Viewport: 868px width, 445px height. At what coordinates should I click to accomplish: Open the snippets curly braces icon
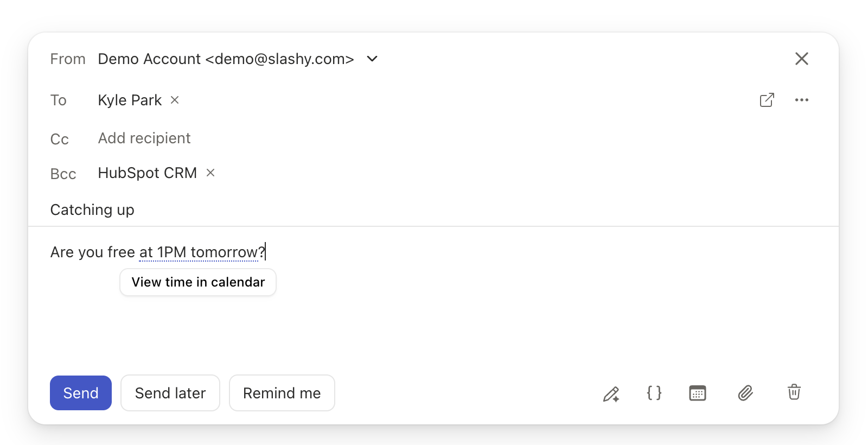point(654,393)
